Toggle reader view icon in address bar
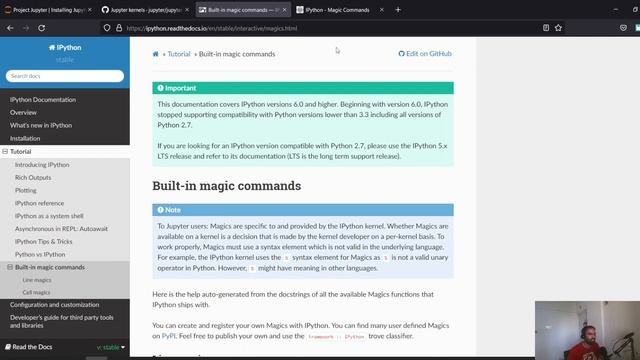Viewport: 640px width, 360px height. coord(546,28)
